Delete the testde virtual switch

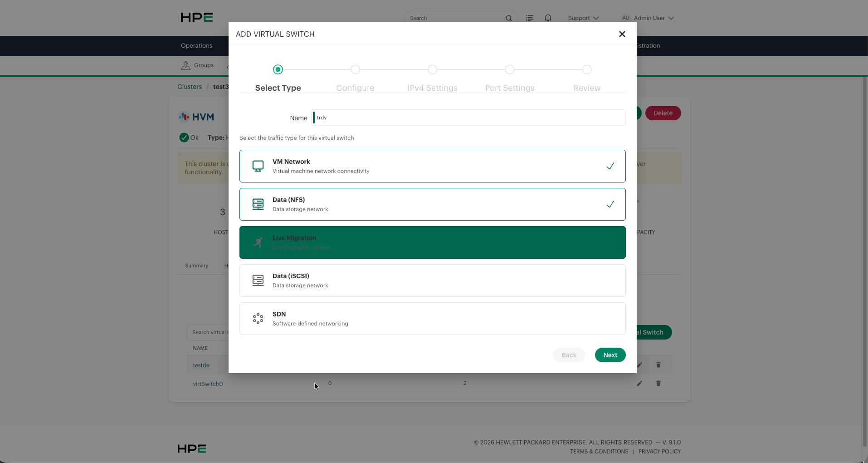pyautogui.click(x=658, y=365)
